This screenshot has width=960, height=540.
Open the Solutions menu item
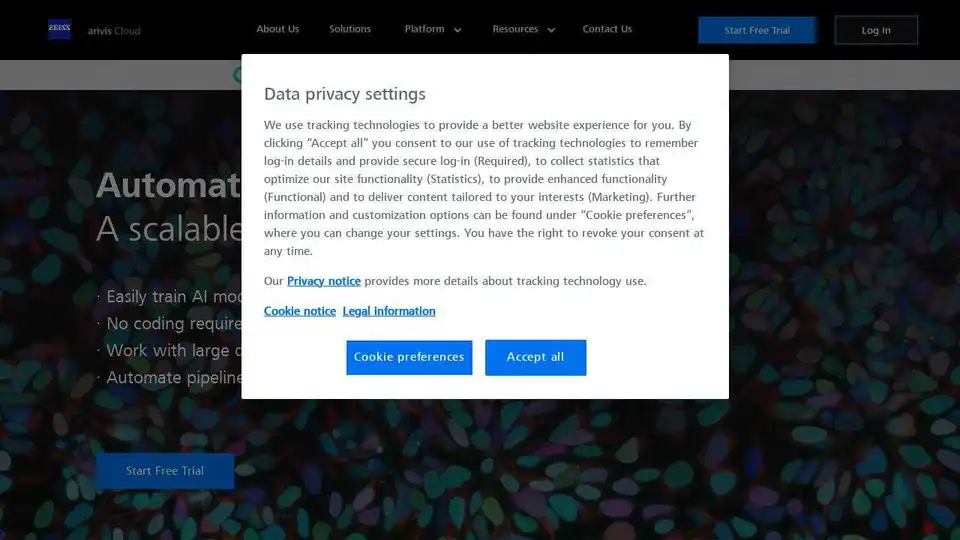(350, 29)
